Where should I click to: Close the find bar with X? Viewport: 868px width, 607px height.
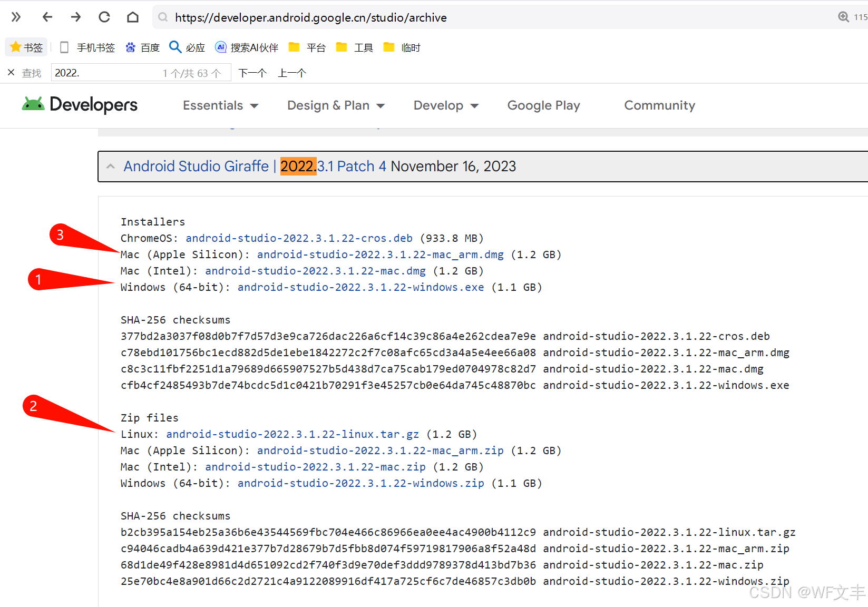pyautogui.click(x=11, y=73)
